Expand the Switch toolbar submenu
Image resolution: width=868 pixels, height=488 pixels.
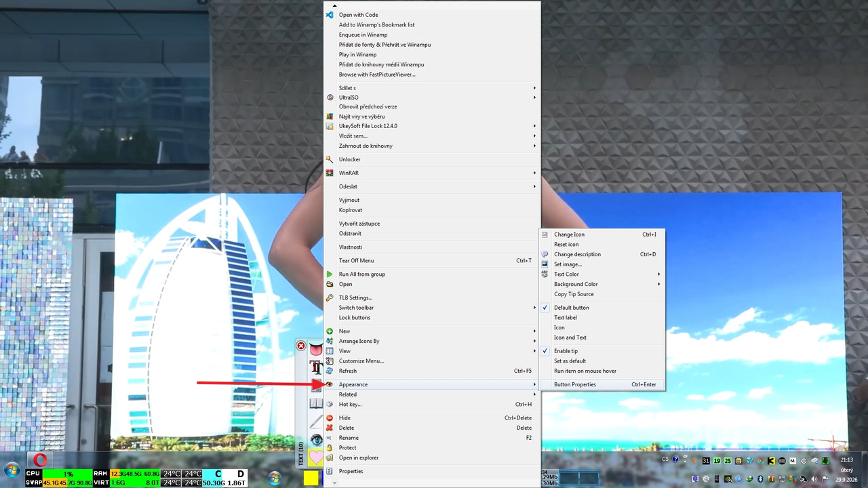point(432,308)
